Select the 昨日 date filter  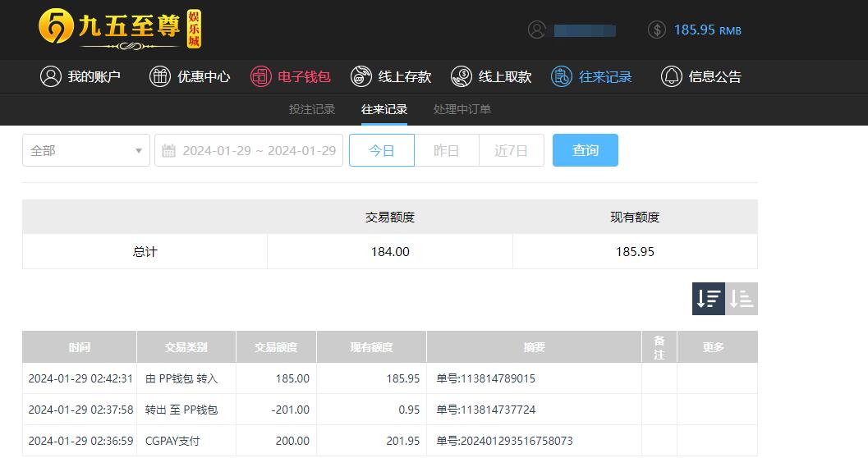pyautogui.click(x=446, y=150)
